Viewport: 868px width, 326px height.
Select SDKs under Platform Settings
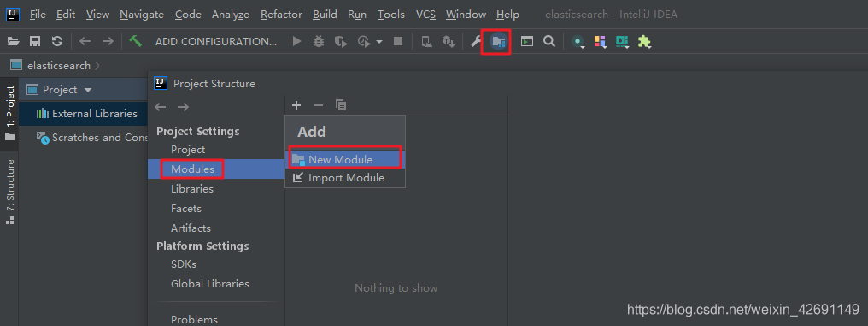point(184,264)
